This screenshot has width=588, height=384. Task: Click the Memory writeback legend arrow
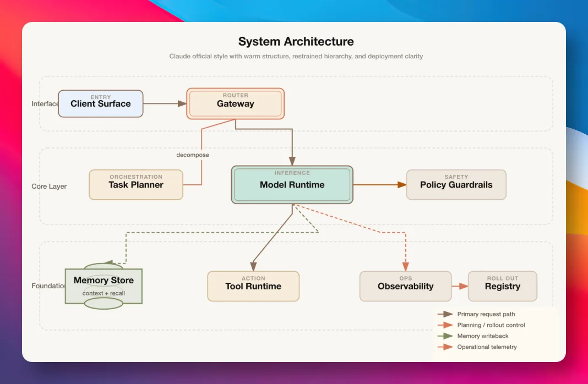tap(445, 336)
